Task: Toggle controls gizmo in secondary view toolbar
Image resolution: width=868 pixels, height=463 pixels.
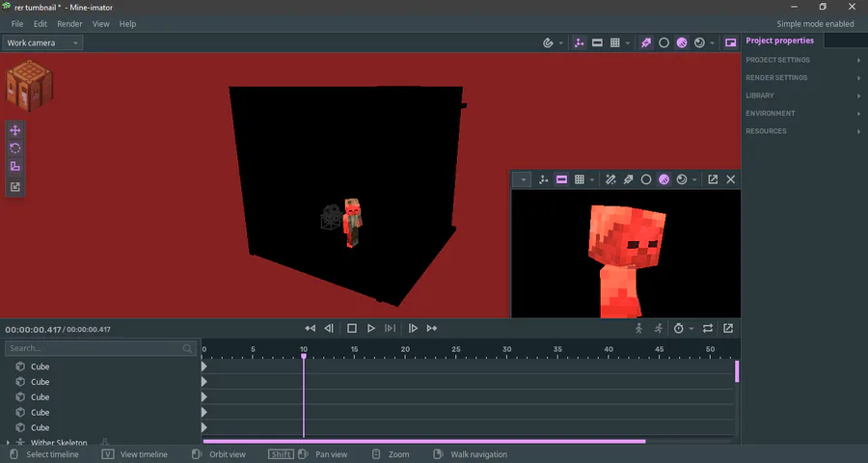Action: 544,179
